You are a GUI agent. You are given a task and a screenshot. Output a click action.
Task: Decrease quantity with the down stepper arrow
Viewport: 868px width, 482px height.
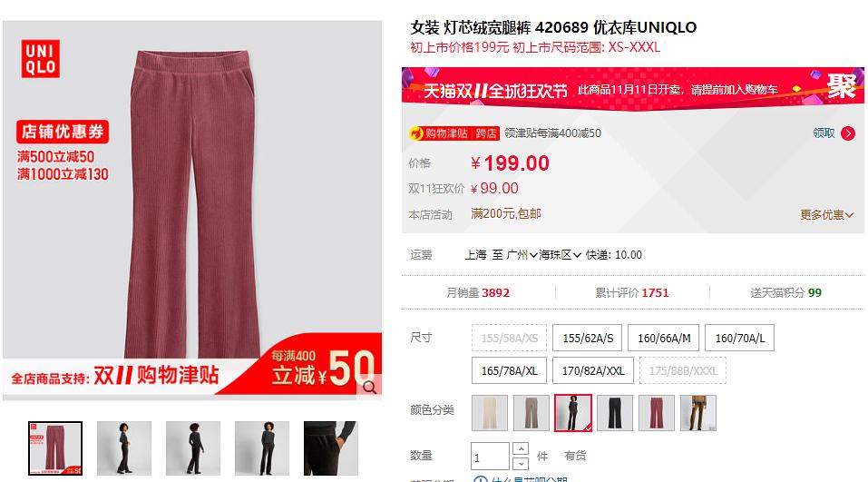click(x=521, y=463)
